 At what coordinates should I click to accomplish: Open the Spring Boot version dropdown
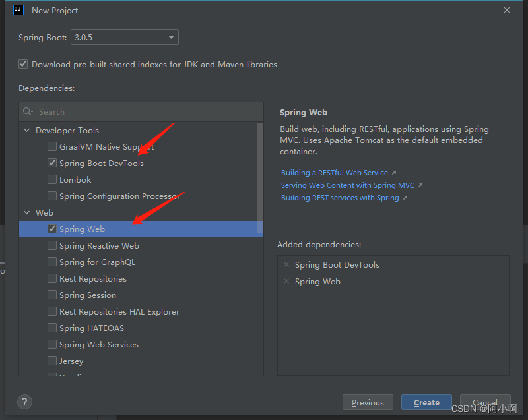tap(170, 37)
